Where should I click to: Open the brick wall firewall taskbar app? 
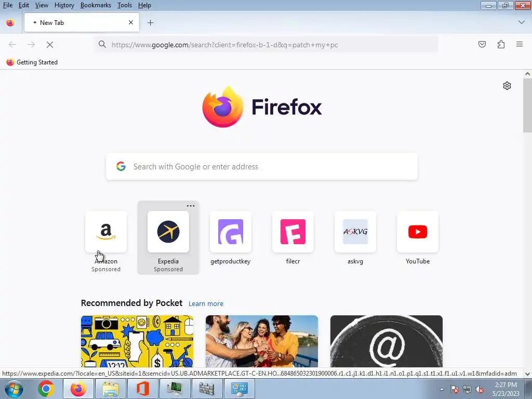click(x=207, y=389)
